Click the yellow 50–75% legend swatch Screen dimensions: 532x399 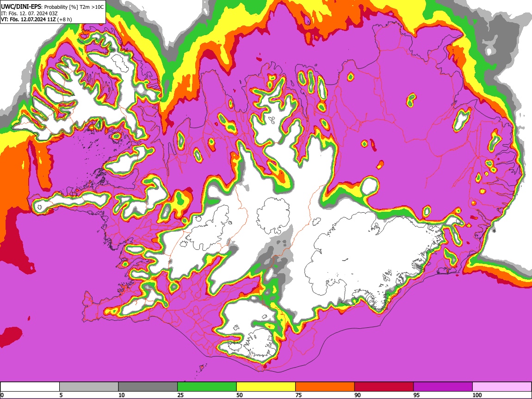tap(266, 387)
